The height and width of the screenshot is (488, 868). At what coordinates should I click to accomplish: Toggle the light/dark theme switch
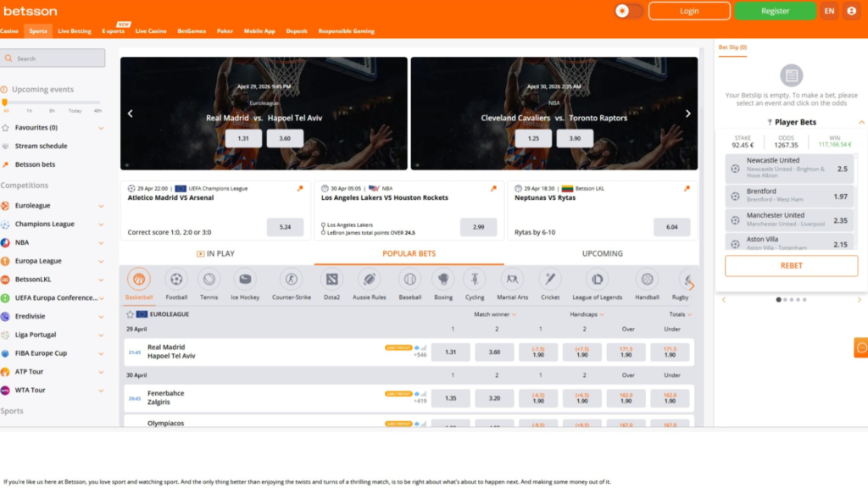click(628, 11)
